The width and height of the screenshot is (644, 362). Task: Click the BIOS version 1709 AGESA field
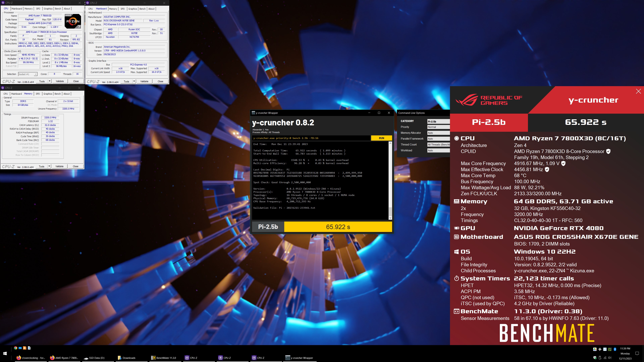tap(134, 51)
